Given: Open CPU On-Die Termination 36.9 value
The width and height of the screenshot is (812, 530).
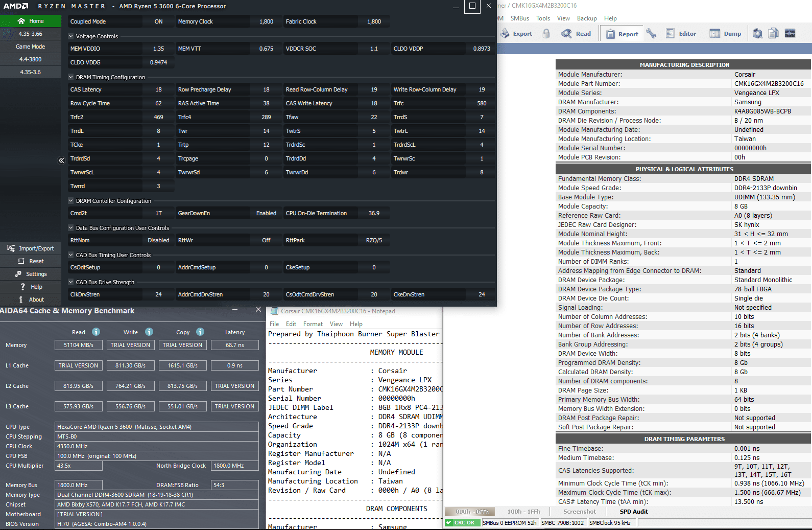Looking at the screenshot, I should tap(374, 213).
